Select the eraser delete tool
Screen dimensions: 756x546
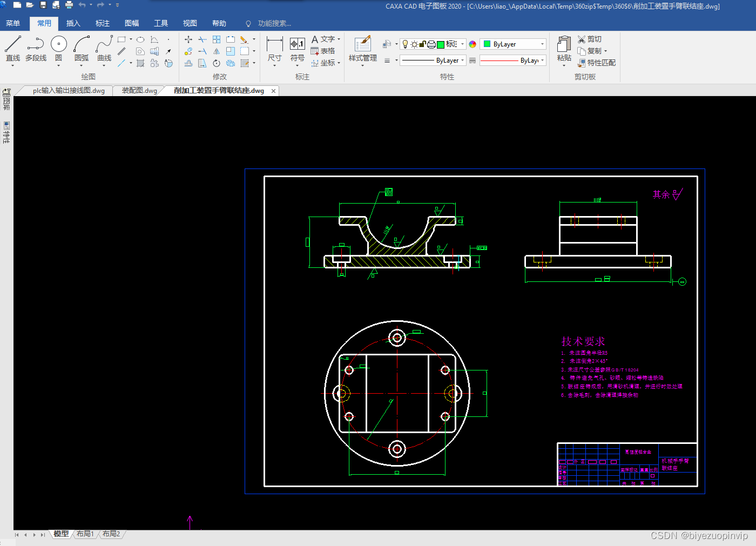(244, 39)
